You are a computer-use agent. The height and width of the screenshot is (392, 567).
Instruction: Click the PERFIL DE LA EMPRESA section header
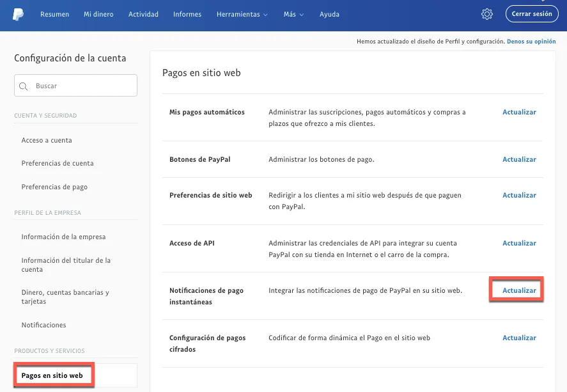(x=48, y=213)
